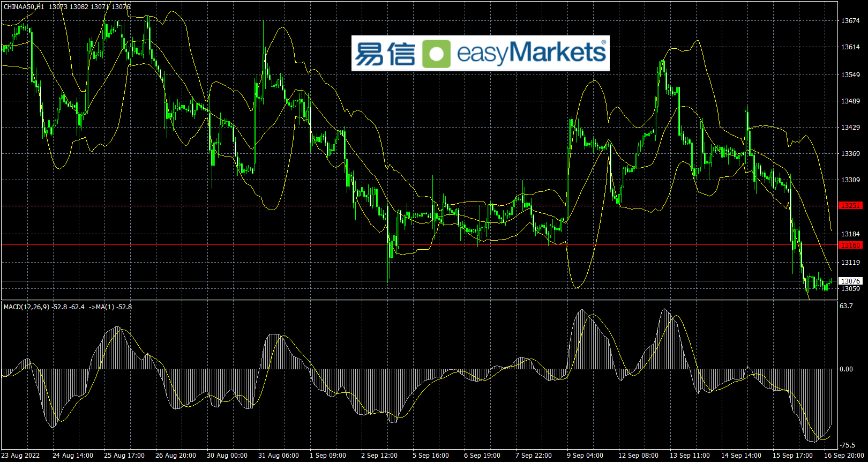This screenshot has height=462, width=868.
Task: Click the 13119 price axis value
Action: pos(850,263)
